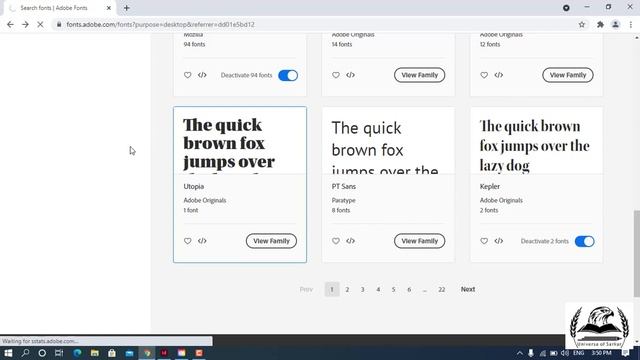
Task: Launch Microsoft Edge from taskbar
Action: [77, 353]
